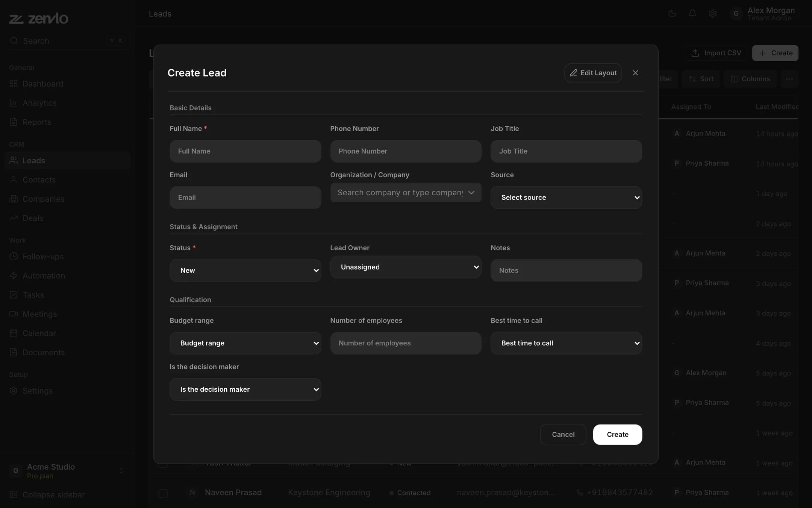Open Companies in the sidebar
The height and width of the screenshot is (508, 812).
68,199
